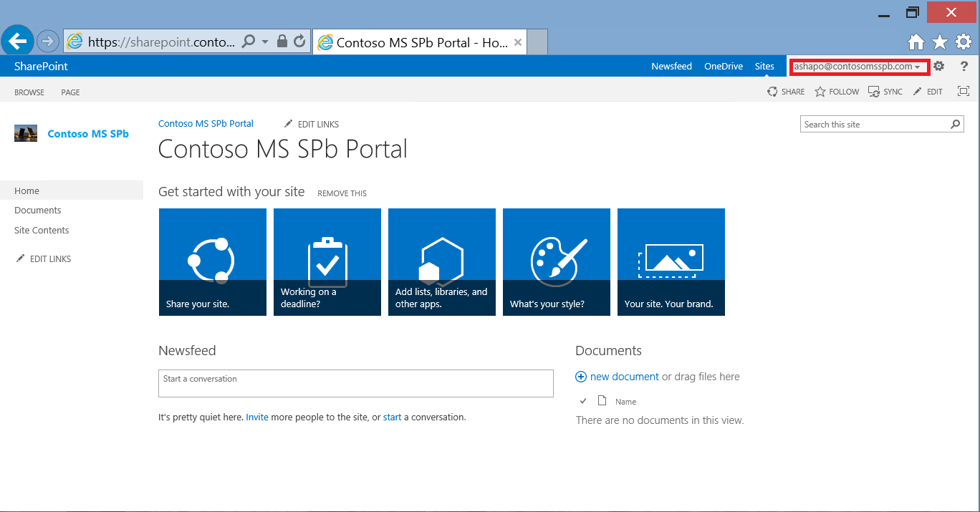
Task: Click EDIT LINKS in the left sidebar
Action: pos(44,259)
